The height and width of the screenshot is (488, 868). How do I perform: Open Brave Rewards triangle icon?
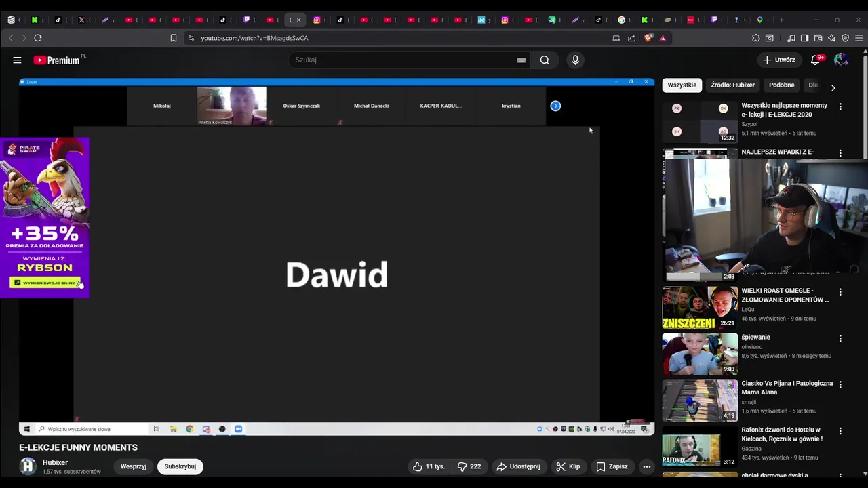pos(663,38)
